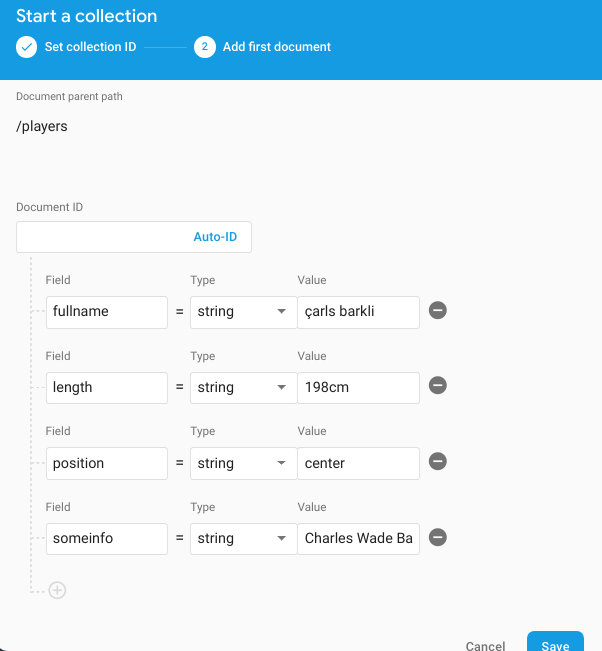The width and height of the screenshot is (602, 651).
Task: Add a new field with plus icon
Action: 58,590
